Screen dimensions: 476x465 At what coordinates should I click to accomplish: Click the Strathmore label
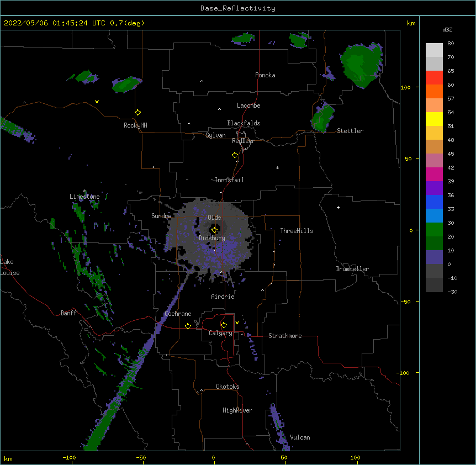pyautogui.click(x=285, y=336)
